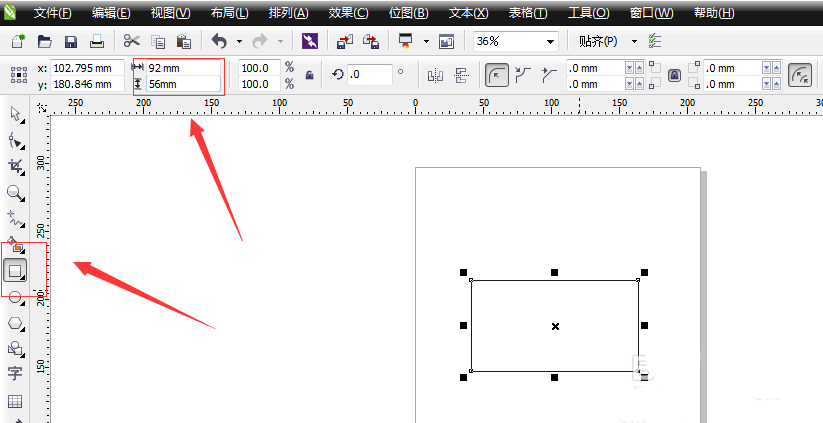Open the 文本(X) menu
The width and height of the screenshot is (823, 423).
(x=468, y=13)
